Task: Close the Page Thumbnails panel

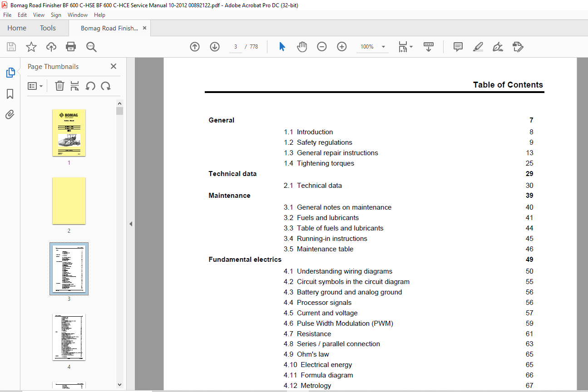Action: pyautogui.click(x=114, y=66)
